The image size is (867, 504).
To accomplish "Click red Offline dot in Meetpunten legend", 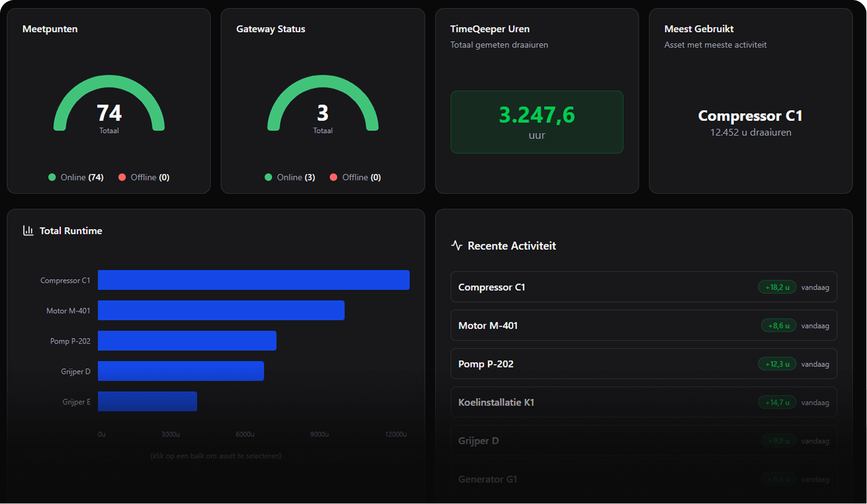I will pyautogui.click(x=122, y=177).
